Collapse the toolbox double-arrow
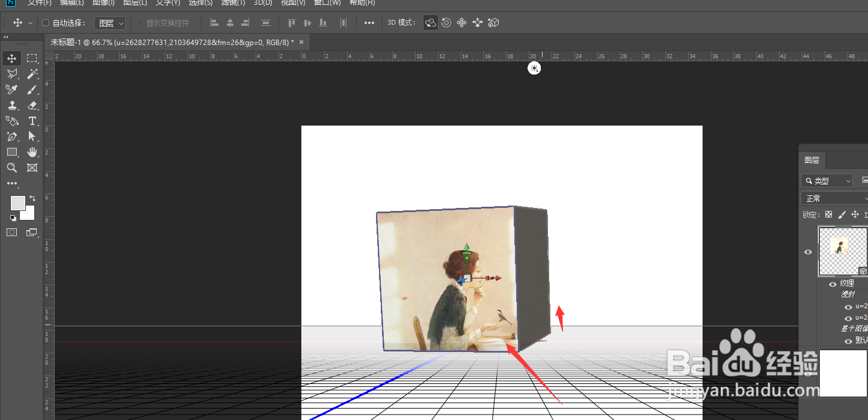This screenshot has height=420, width=868. point(6,37)
